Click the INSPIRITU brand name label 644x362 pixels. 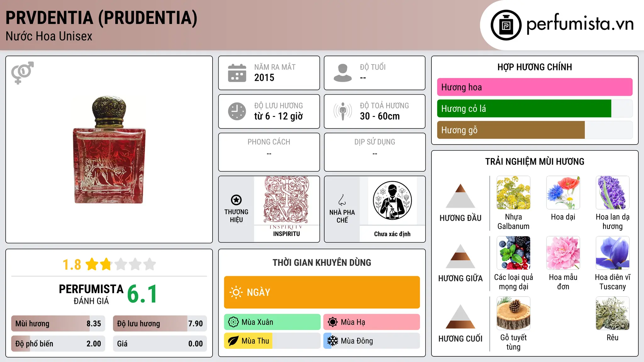[x=286, y=234]
